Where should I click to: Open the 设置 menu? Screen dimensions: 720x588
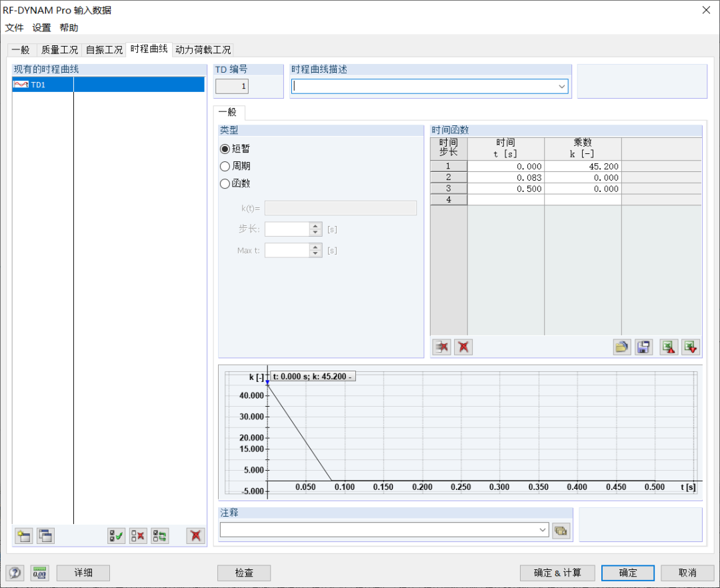point(41,27)
